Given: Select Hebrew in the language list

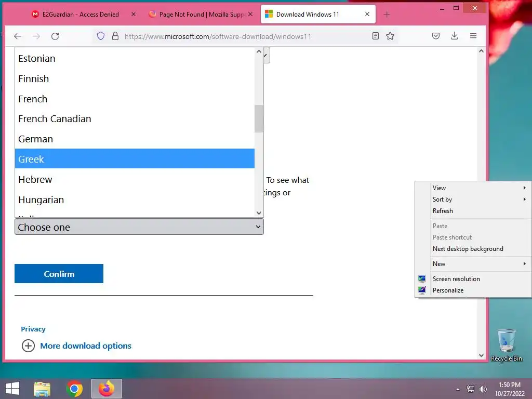Looking at the screenshot, I should (x=135, y=179).
